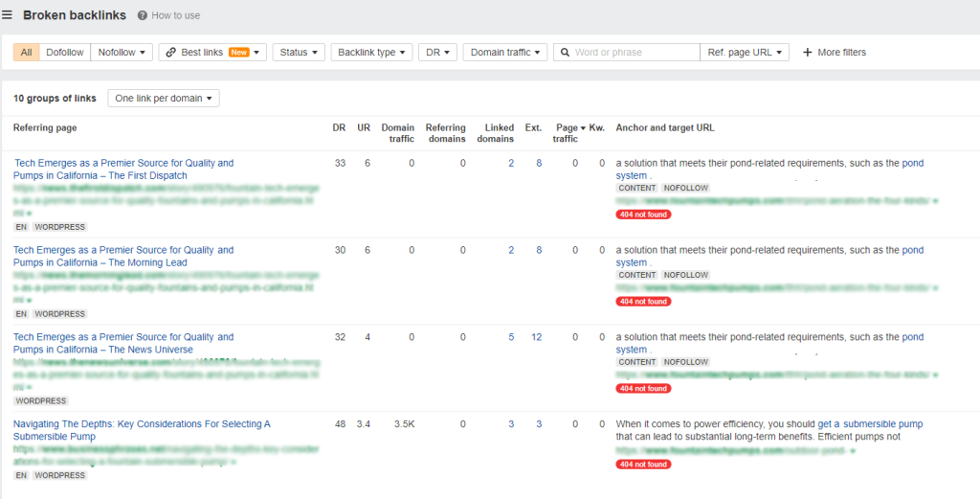Open The First Dispatch referring page title
980x499 pixels.
point(123,170)
